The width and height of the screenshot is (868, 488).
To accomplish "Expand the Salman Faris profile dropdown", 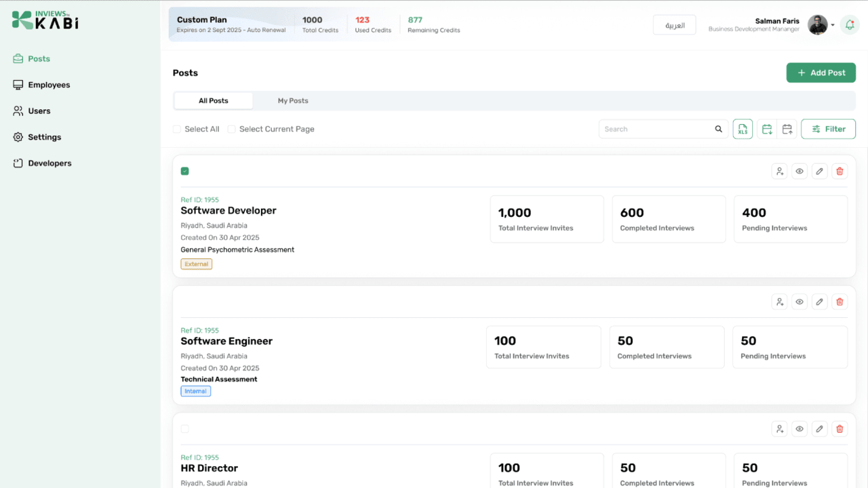I will tap(833, 25).
